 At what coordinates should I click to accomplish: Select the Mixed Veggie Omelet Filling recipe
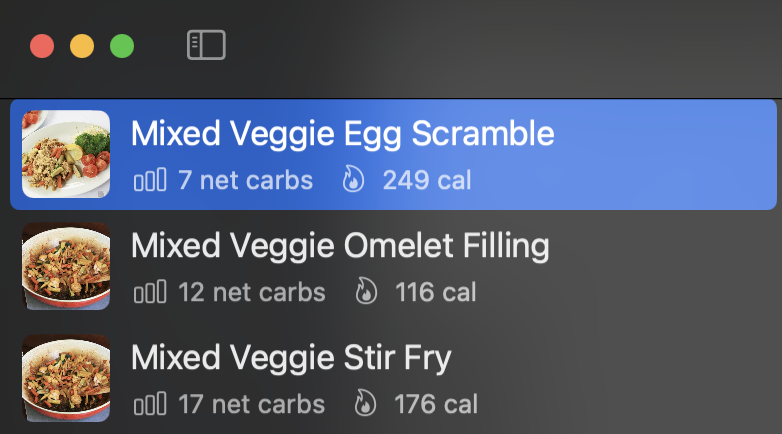pos(393,266)
